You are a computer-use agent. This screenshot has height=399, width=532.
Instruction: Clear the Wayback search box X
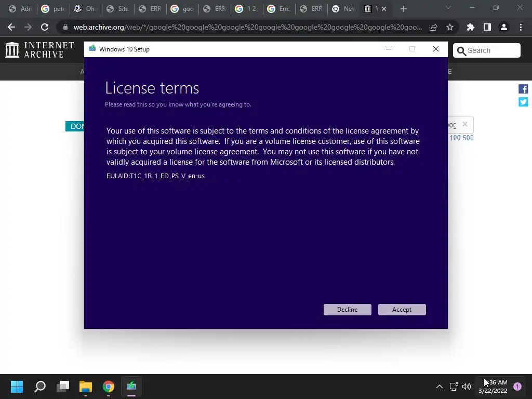point(465,124)
